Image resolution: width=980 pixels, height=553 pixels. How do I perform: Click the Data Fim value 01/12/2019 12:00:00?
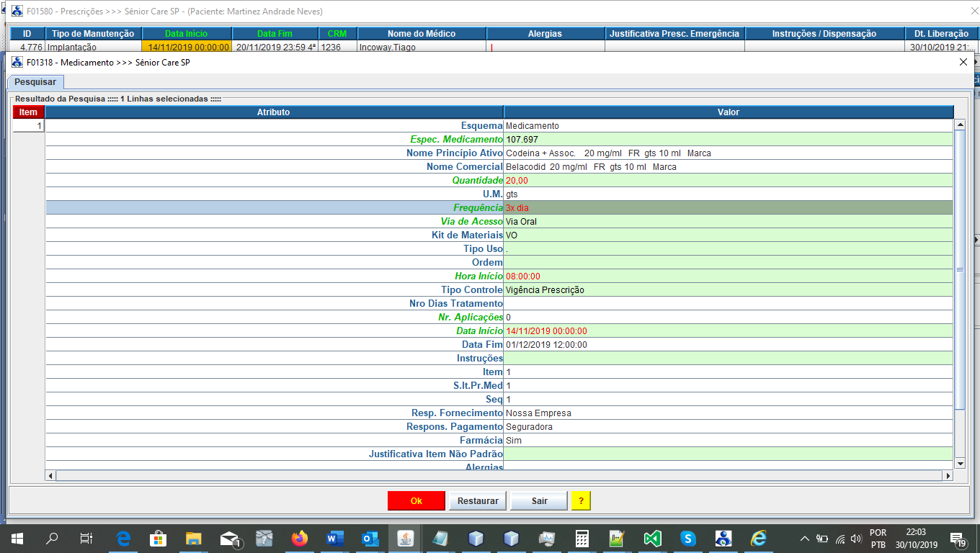pos(729,345)
